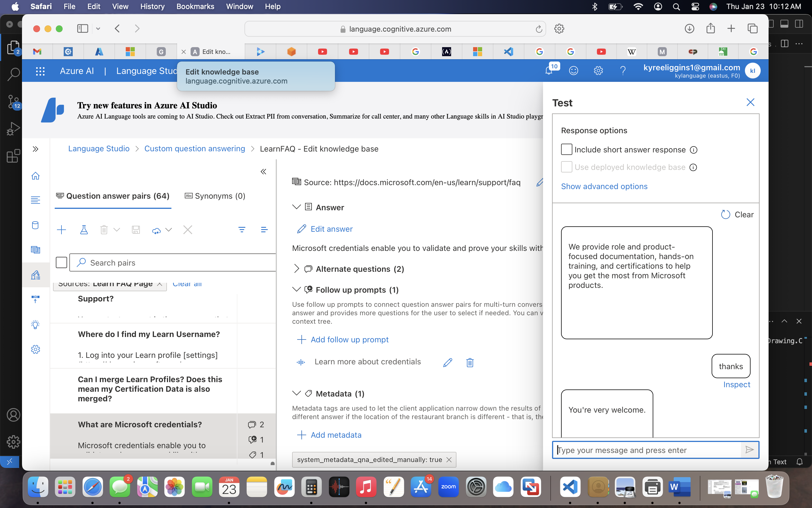Remove the Learn FAQ Page source filter

[160, 284]
